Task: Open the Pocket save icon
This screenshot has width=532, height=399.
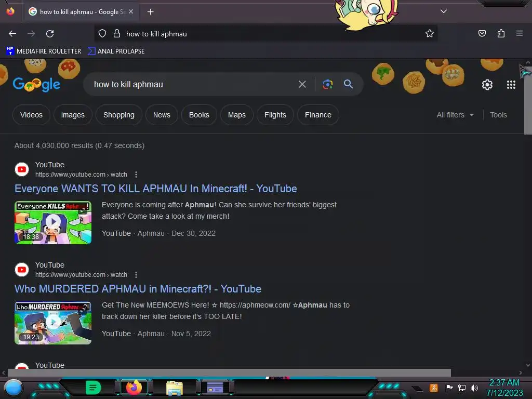Action: click(482, 33)
